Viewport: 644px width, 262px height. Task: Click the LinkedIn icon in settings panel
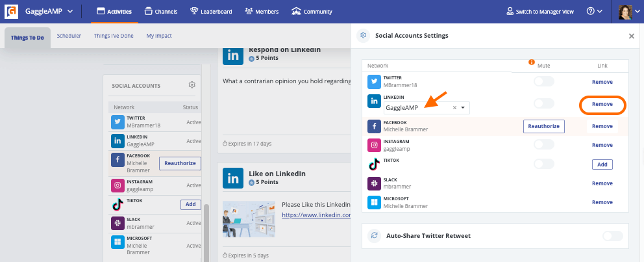coord(374,101)
